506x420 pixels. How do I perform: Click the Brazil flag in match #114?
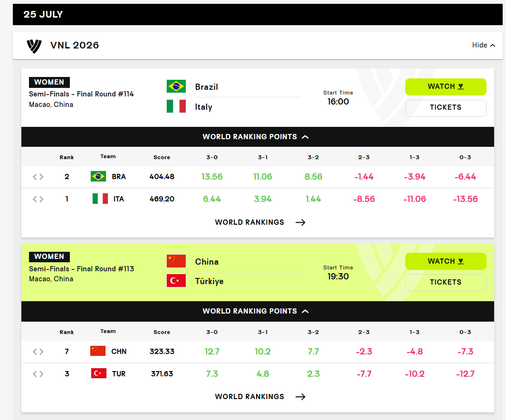click(x=176, y=86)
